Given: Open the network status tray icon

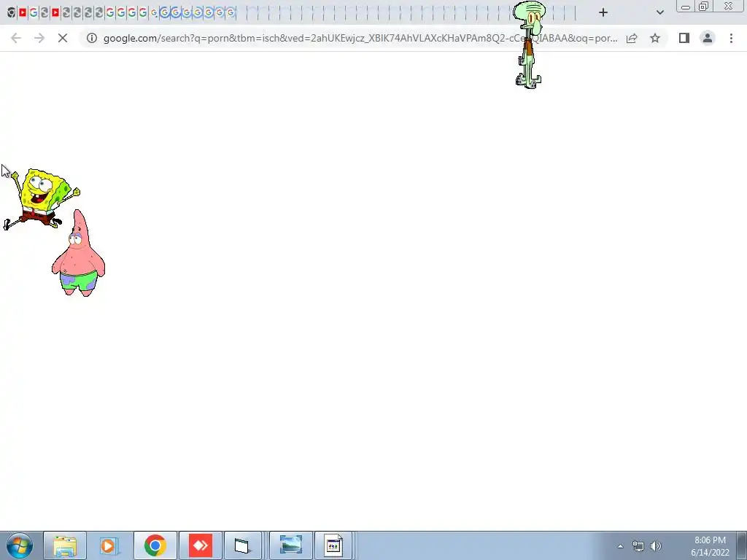Looking at the screenshot, I should click(638, 546).
